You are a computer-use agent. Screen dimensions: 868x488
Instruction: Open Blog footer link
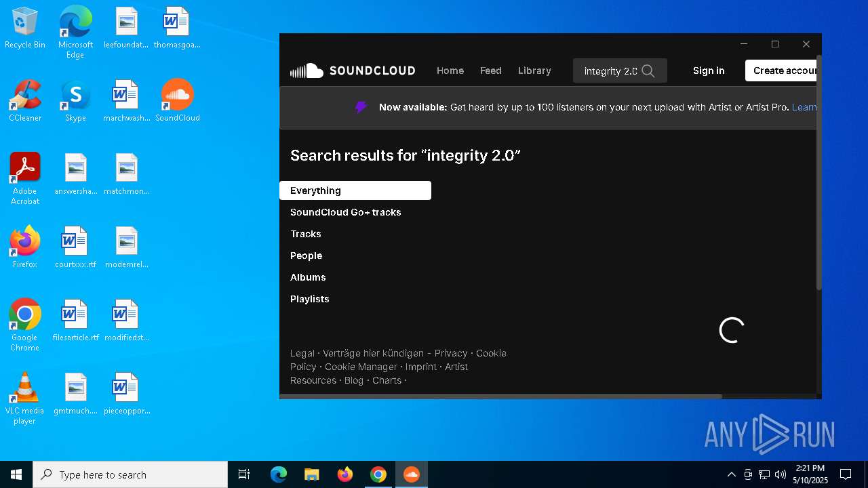(x=354, y=380)
